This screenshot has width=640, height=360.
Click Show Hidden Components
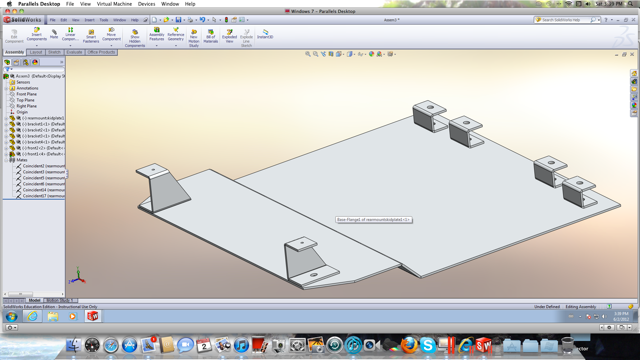135,38
